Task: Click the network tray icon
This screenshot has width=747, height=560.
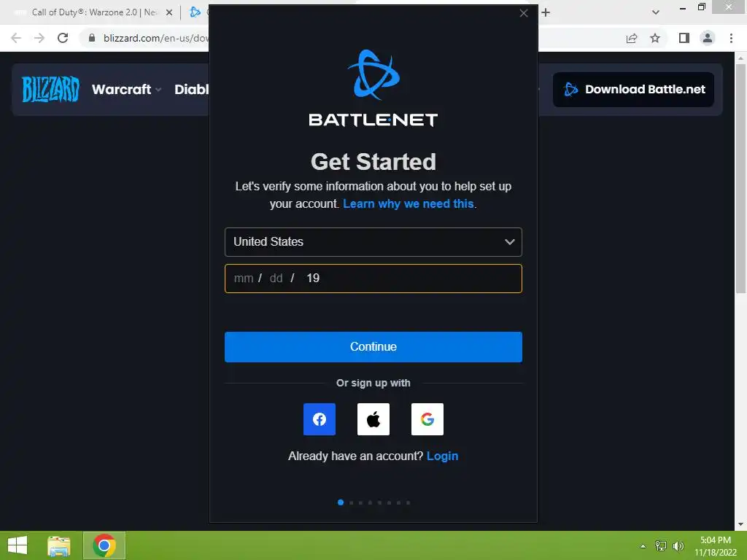Action: pyautogui.click(x=661, y=545)
